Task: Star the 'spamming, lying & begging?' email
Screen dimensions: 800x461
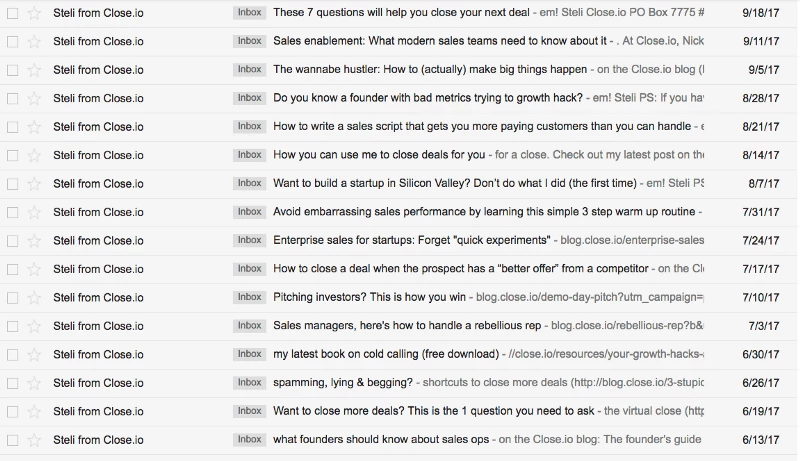Action: 35,383
